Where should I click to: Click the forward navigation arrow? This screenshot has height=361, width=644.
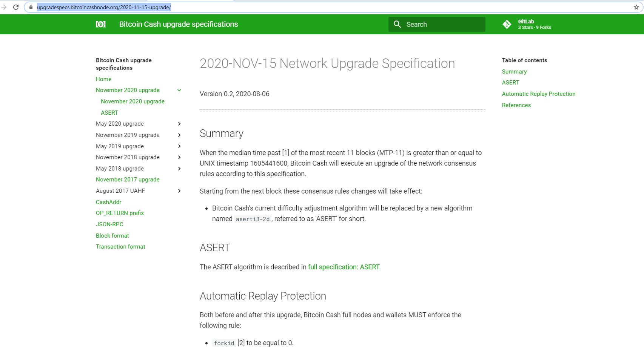click(x=4, y=7)
